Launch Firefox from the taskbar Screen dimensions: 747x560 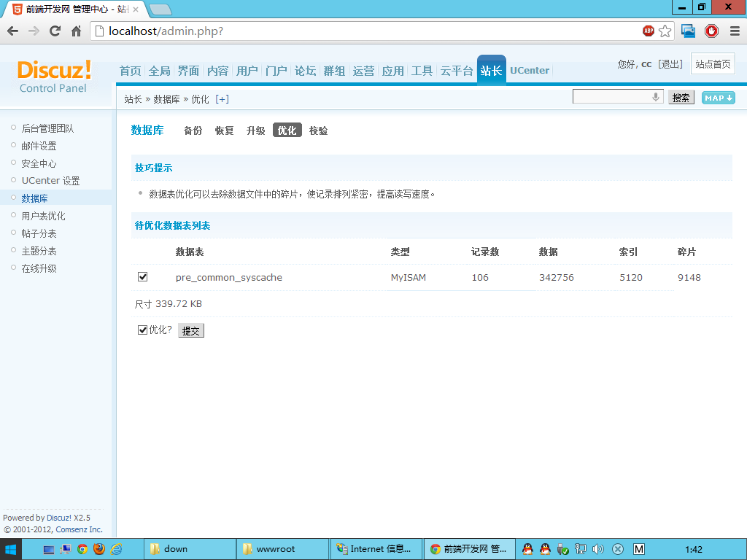click(x=99, y=549)
